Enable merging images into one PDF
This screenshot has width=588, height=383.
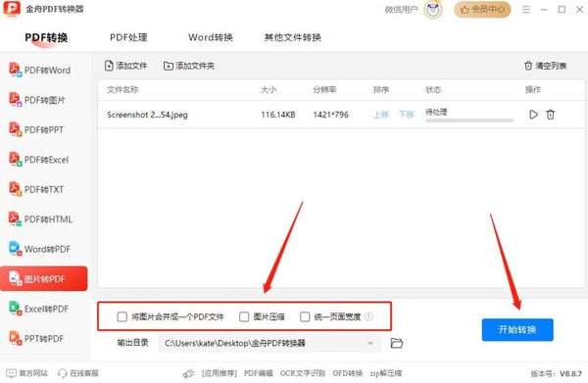point(122,316)
